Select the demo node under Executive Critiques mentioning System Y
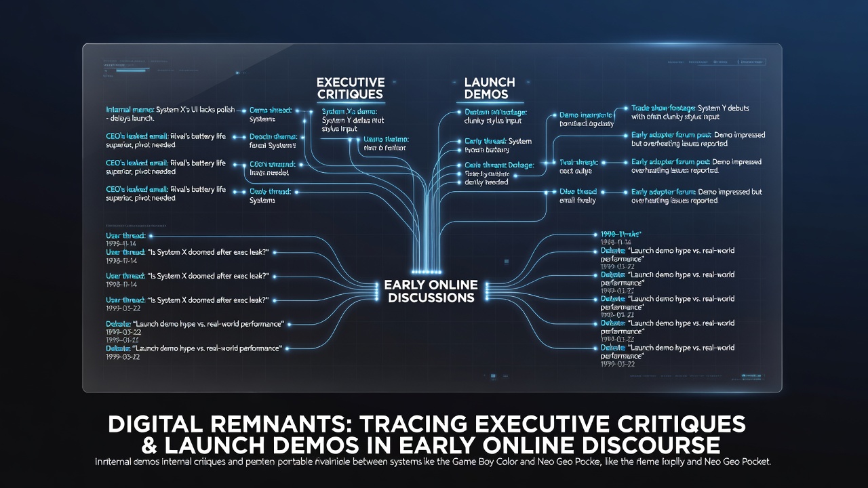Screen dimensions: 868x488 tap(353, 119)
